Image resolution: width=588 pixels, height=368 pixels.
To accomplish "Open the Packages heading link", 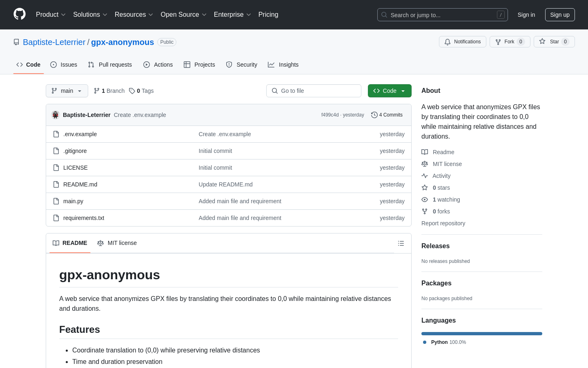I will [437, 283].
